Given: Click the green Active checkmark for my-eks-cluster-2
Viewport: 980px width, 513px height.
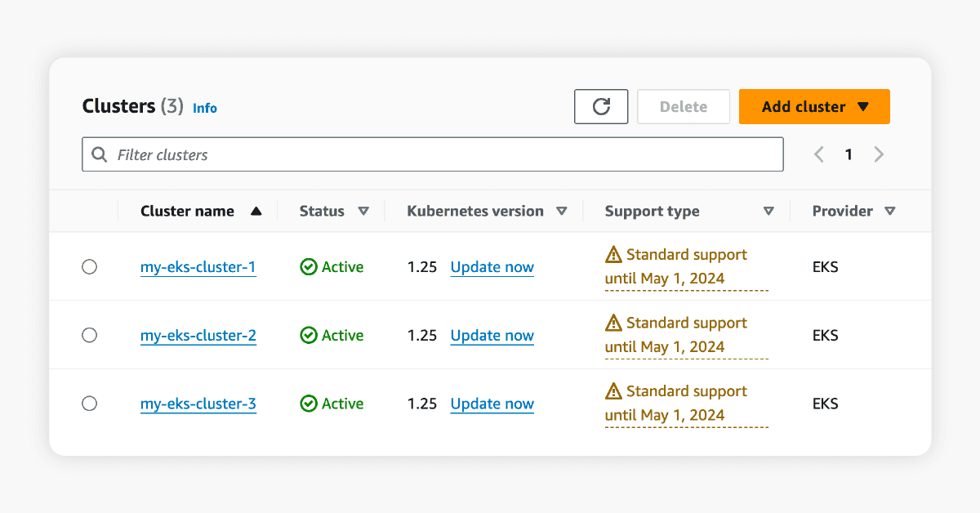Looking at the screenshot, I should click(x=308, y=336).
